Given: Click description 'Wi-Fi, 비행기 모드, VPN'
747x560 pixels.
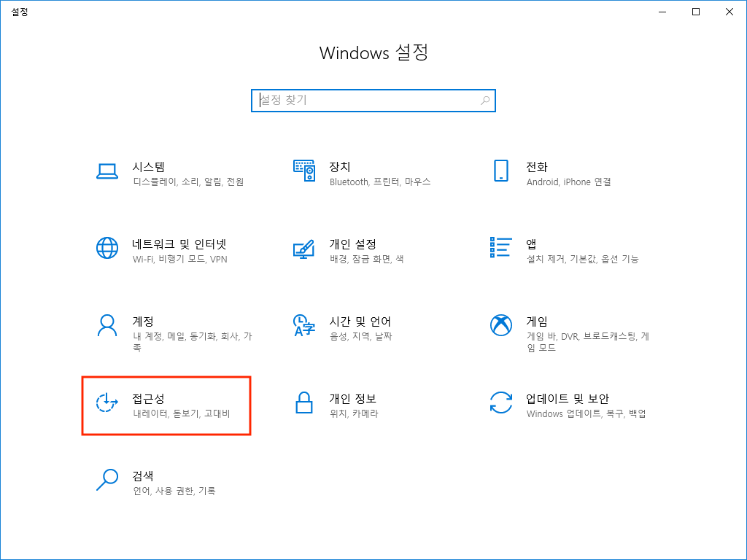Looking at the screenshot, I should (180, 259).
